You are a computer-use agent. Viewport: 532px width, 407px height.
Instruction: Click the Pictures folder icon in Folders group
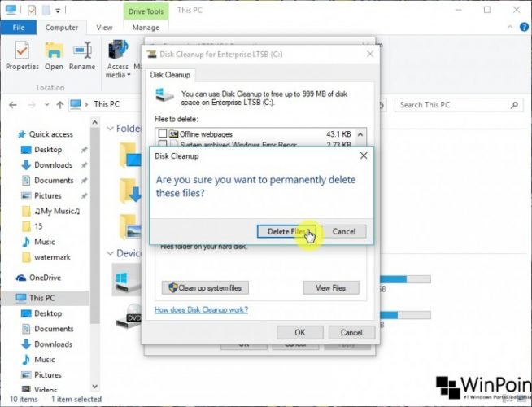[x=130, y=226]
